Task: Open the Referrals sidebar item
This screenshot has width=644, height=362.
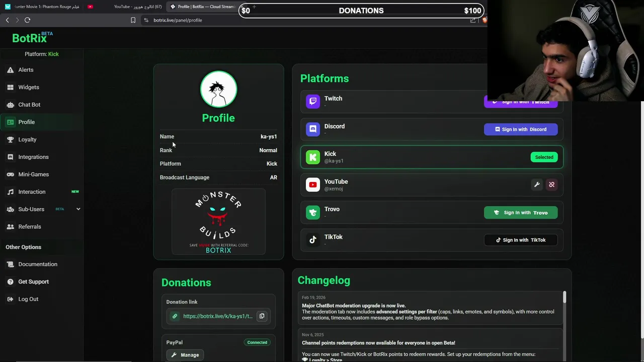Action: tap(42, 227)
